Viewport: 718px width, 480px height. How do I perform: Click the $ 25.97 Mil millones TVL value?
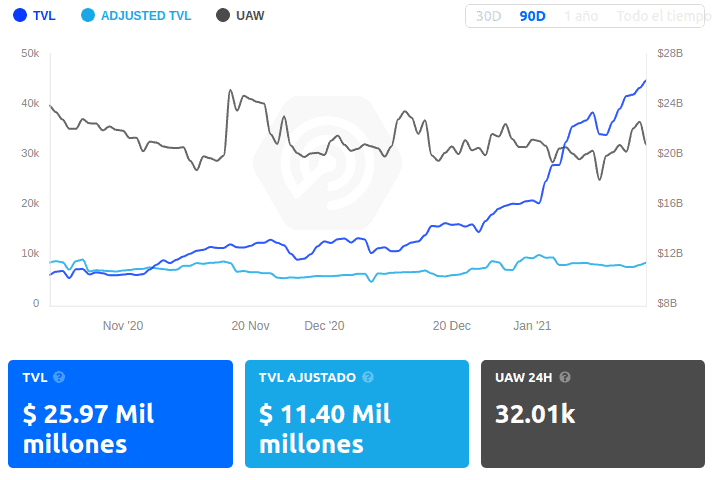point(88,428)
